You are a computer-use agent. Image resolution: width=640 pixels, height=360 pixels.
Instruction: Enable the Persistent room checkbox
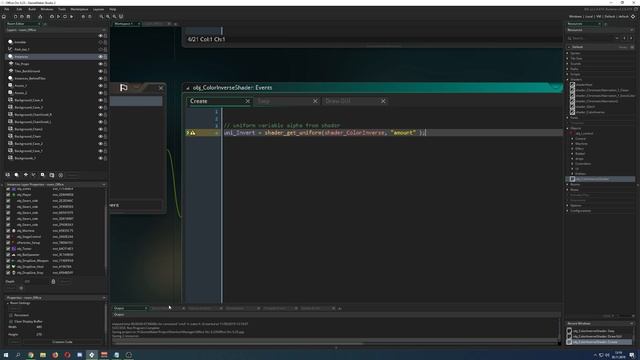(x=11, y=315)
